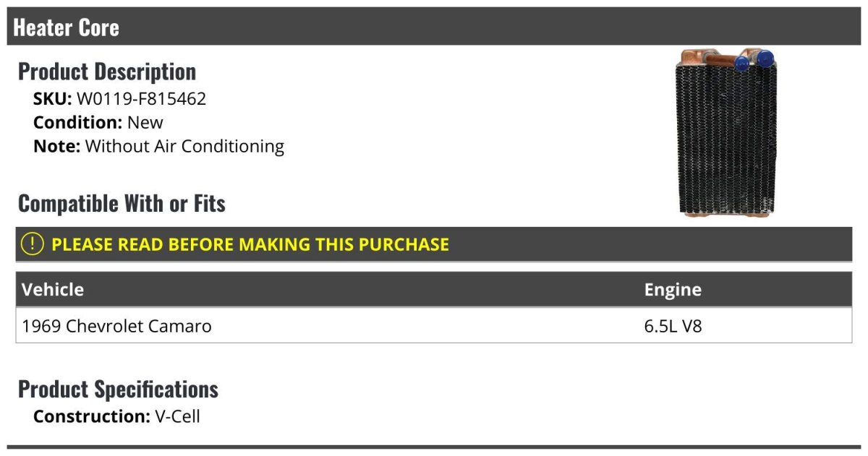The image size is (868, 456).
Task: Click the Compatible With or Fits heading
Action: coord(122,204)
